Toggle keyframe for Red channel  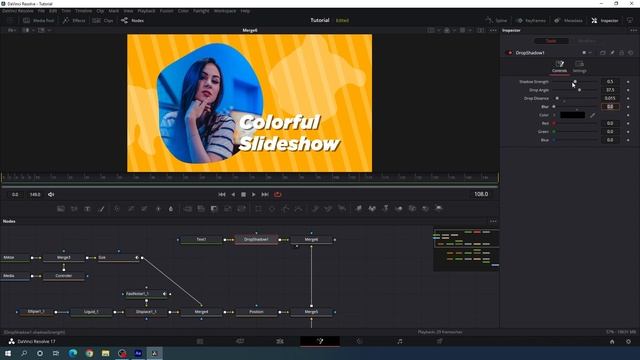coord(628,123)
